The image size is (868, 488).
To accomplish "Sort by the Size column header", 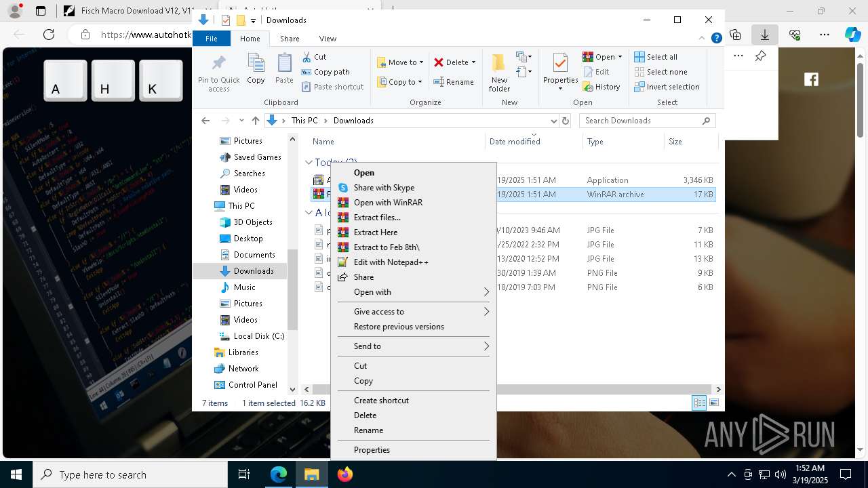I will click(x=690, y=142).
